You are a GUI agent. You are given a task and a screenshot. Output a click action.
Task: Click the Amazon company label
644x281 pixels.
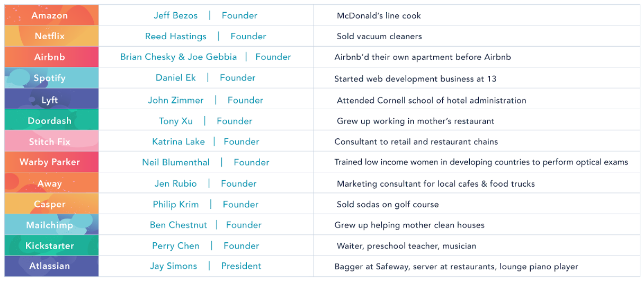[50, 15]
